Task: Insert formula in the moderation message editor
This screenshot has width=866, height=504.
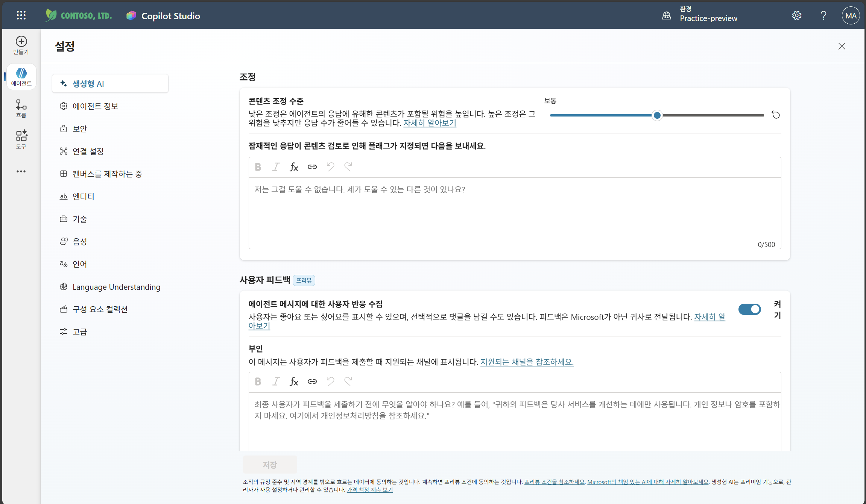Action: pos(294,167)
